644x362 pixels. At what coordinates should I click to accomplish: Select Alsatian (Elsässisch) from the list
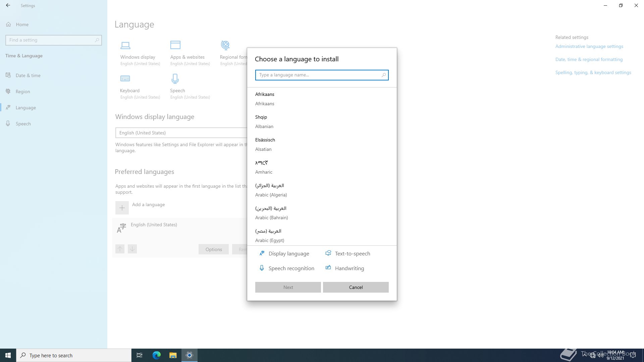[x=322, y=144]
